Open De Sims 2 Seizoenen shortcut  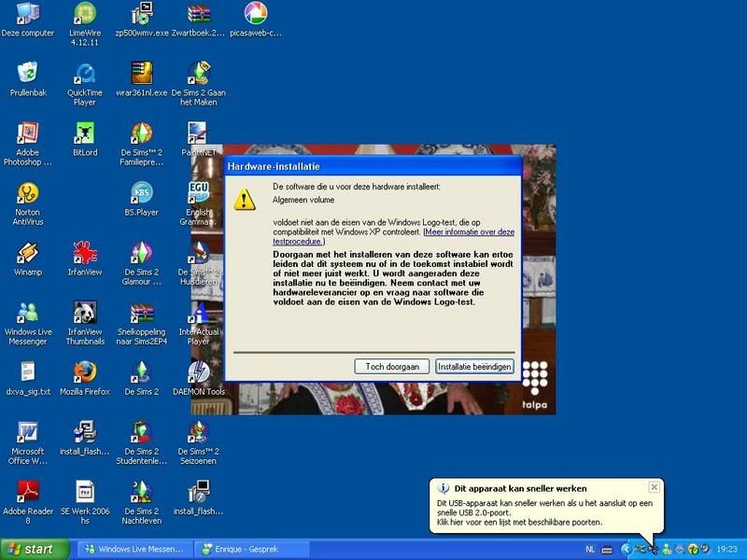(198, 442)
